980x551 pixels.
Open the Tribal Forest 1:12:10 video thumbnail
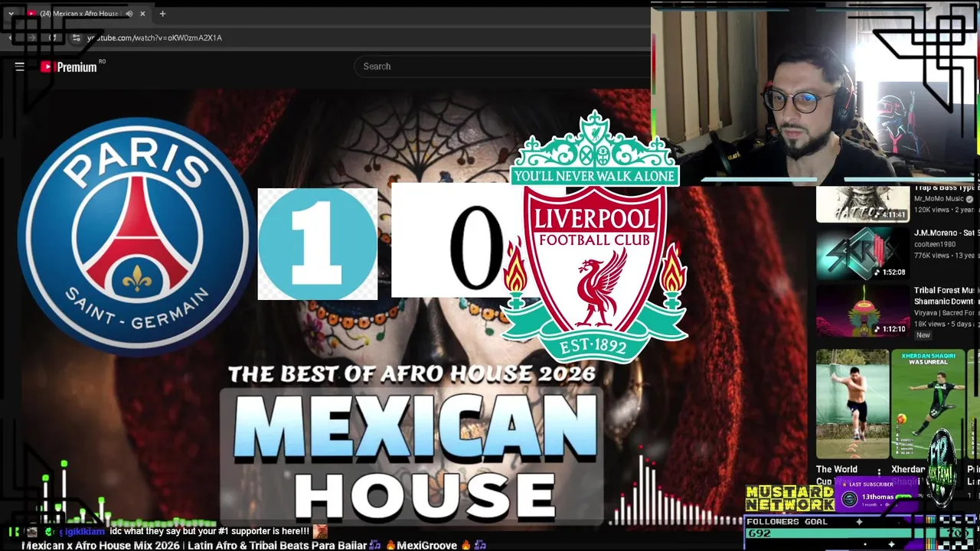(862, 311)
